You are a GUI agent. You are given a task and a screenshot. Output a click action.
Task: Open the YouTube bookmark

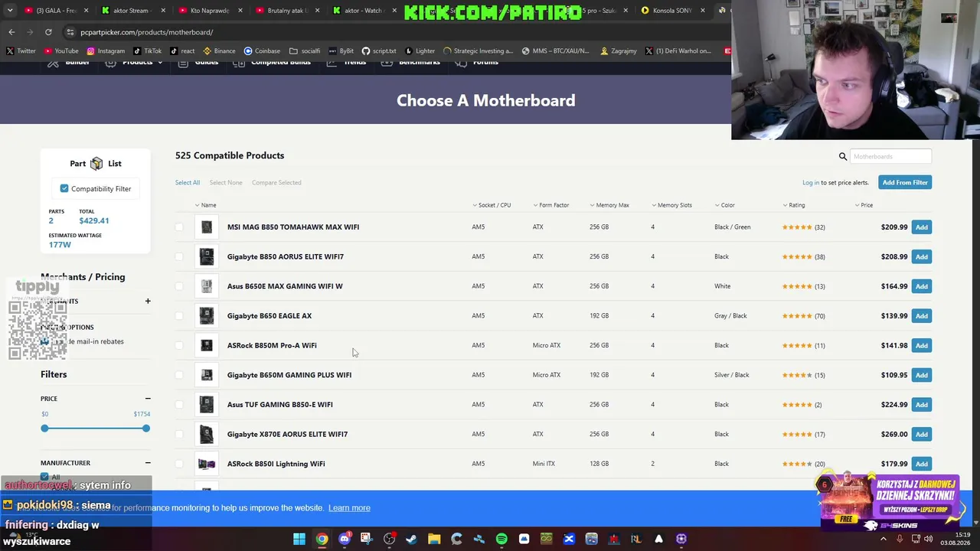pos(61,51)
